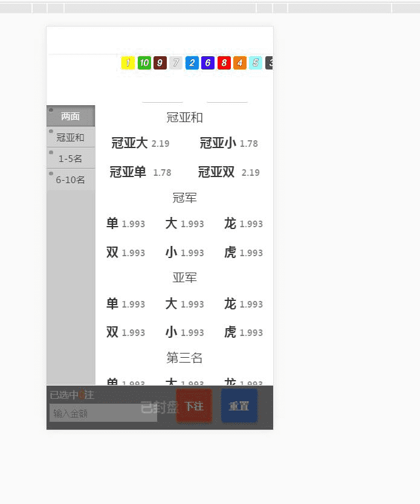420x504 pixels.
Task: Select the 1-5名 sidebar tab
Action: pos(71,158)
